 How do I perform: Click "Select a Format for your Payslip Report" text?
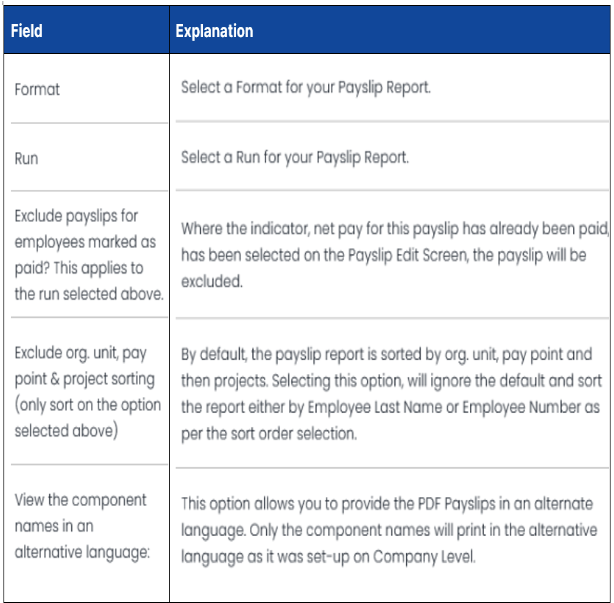[x=305, y=87]
